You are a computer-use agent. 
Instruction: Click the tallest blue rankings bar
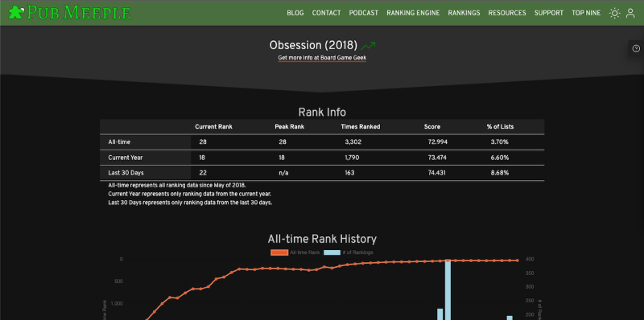(x=448, y=289)
